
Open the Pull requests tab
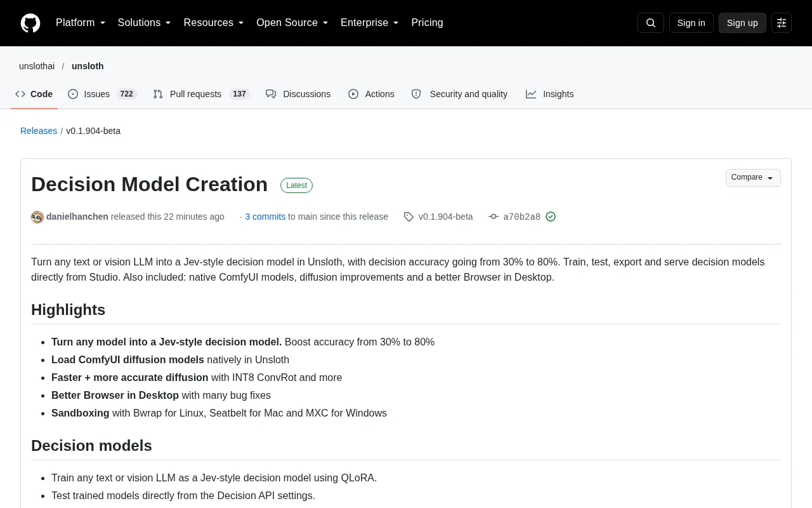coord(202,94)
